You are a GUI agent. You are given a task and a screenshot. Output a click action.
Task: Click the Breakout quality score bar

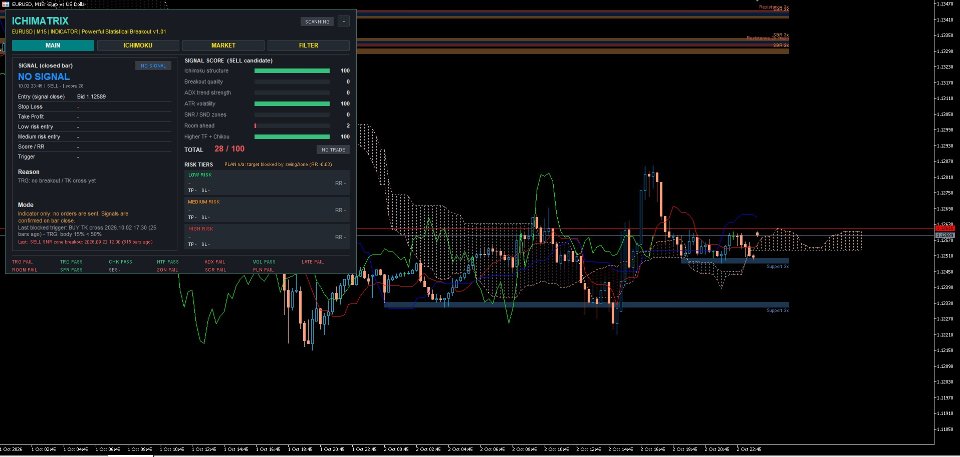coord(292,81)
